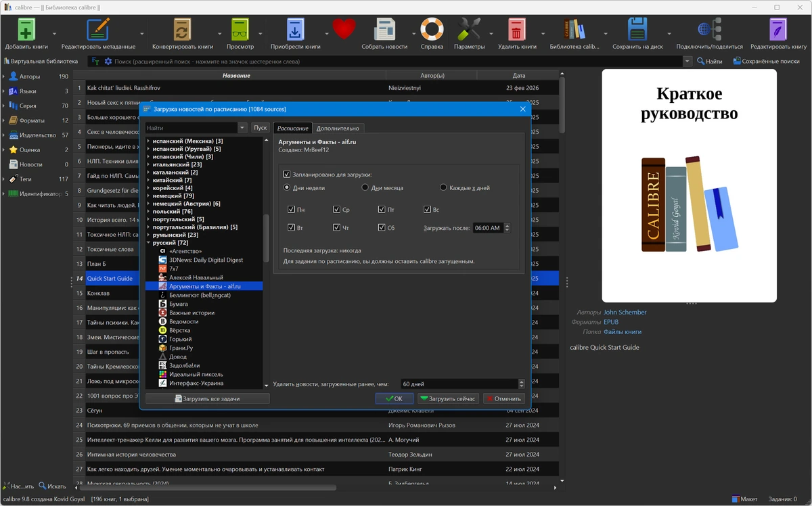Sort by the Название column header
Image resolution: width=812 pixels, height=506 pixels.
(236, 76)
